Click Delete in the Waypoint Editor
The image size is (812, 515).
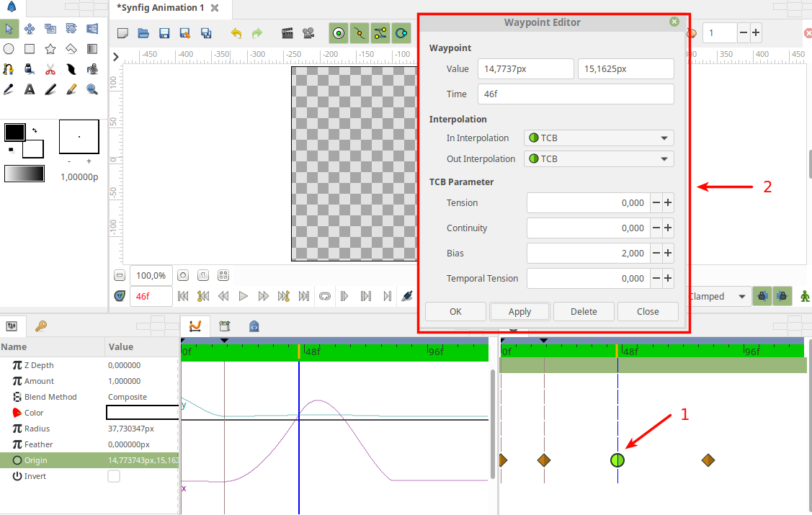pos(584,311)
